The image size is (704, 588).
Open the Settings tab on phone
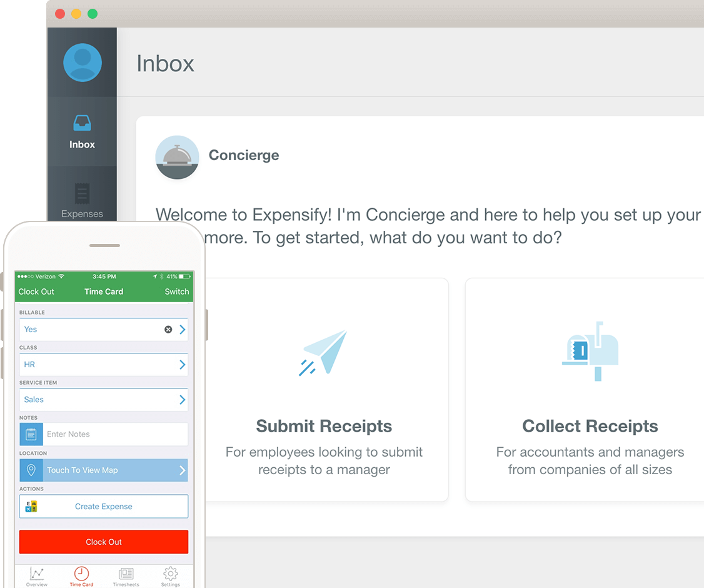(171, 577)
